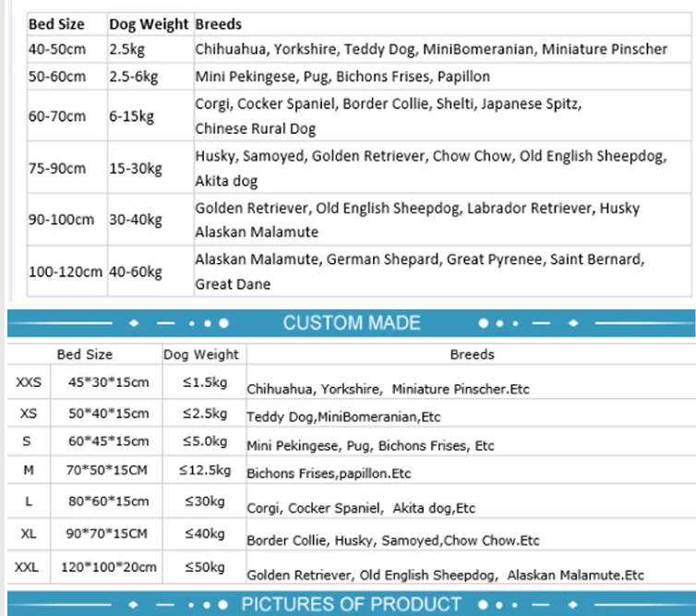Screen dimensions: 696x616
Task: Click the ≤12.5kg dog weight cell
Action: tap(205, 471)
